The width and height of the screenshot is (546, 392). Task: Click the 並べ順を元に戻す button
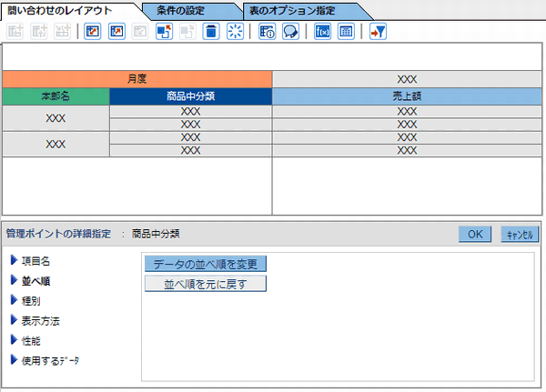coord(206,284)
